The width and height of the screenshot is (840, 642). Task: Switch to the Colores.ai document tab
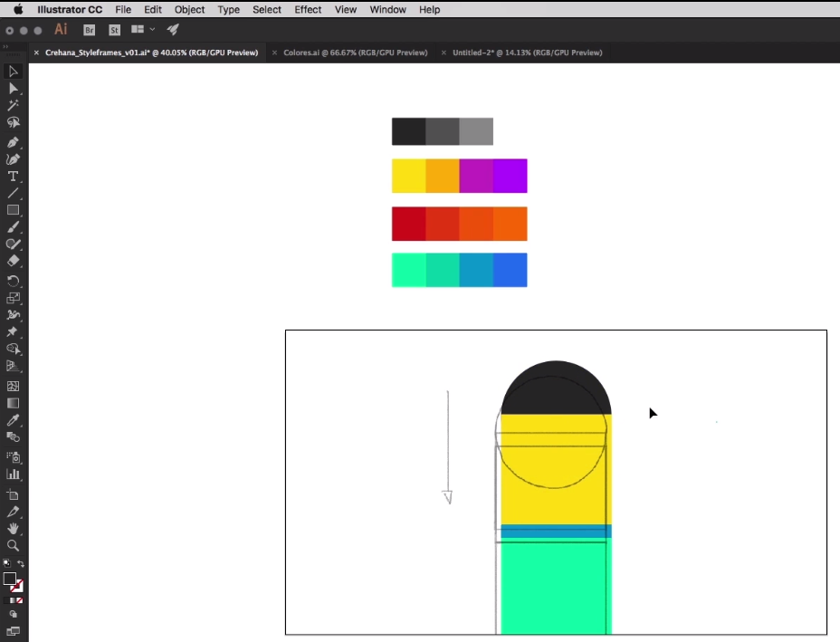point(356,53)
